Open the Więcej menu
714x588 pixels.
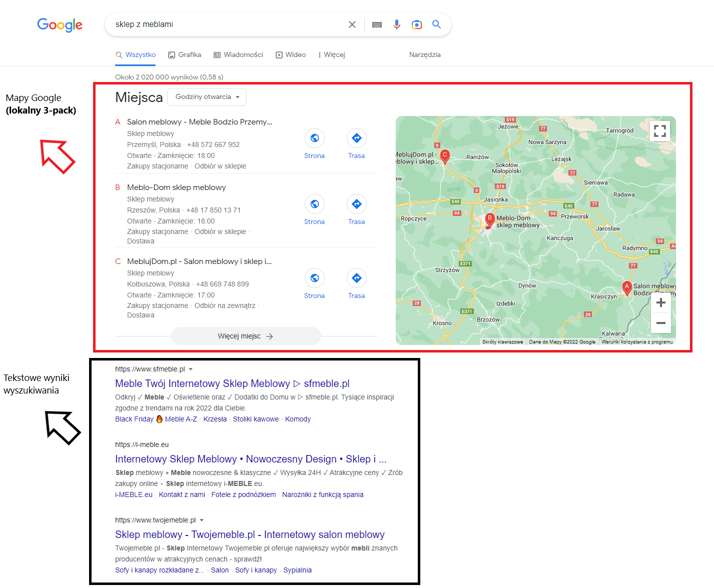point(331,55)
